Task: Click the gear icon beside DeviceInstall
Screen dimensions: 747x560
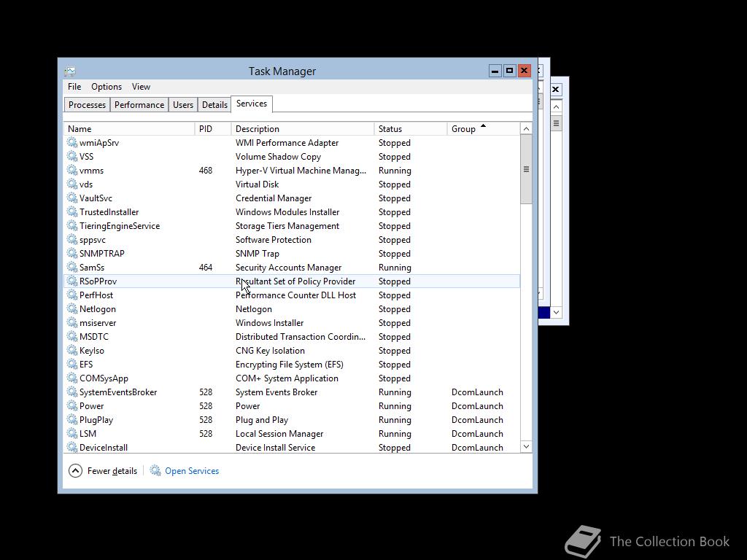Action: click(x=72, y=447)
